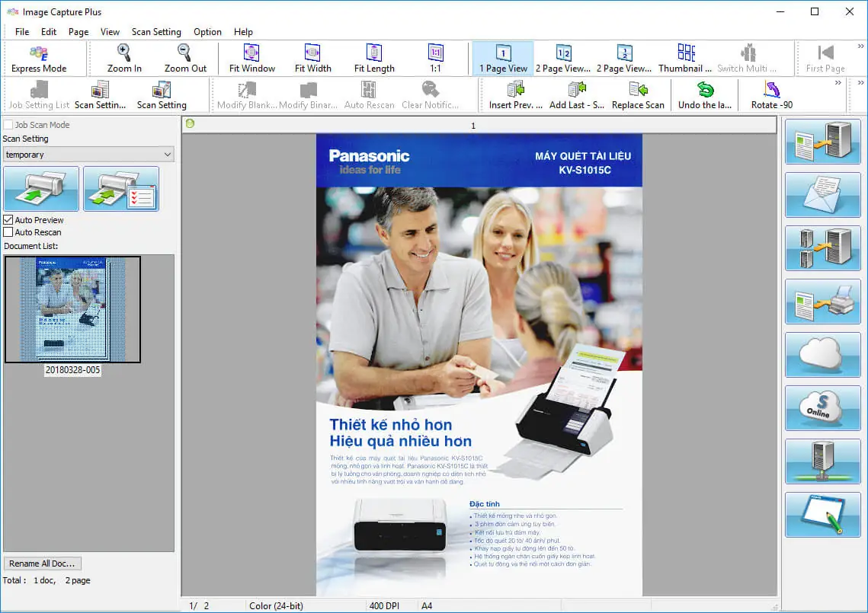The image size is (868, 613).
Task: Rotate page by -90
Action: [x=772, y=95]
